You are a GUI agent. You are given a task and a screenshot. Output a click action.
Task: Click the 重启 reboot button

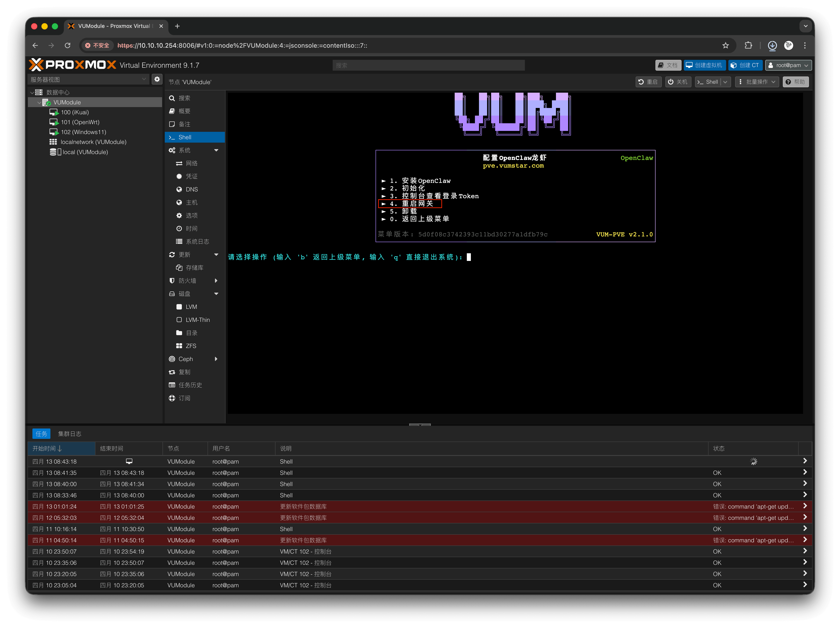pyautogui.click(x=648, y=82)
